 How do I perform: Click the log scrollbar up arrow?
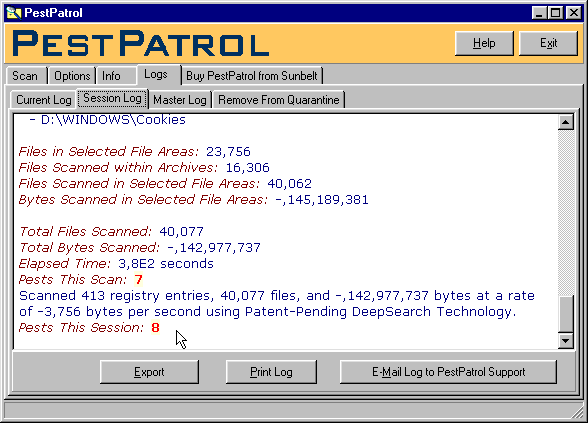(x=566, y=122)
